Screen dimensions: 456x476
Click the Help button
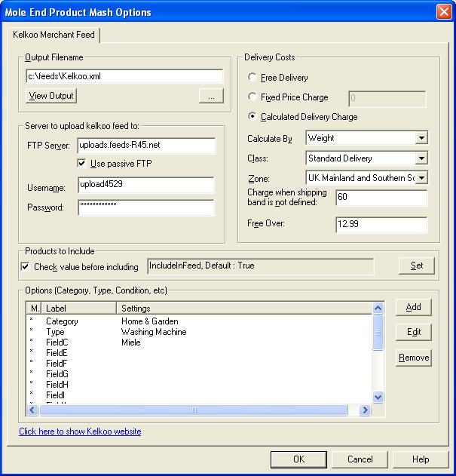(421, 459)
